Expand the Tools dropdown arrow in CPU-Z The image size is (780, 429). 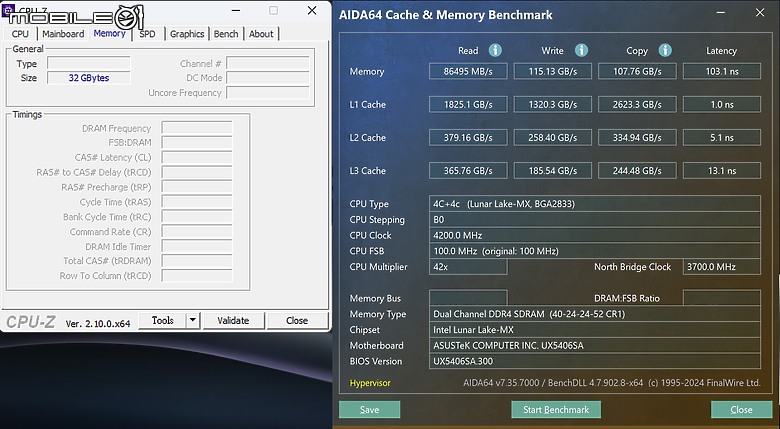click(x=193, y=321)
